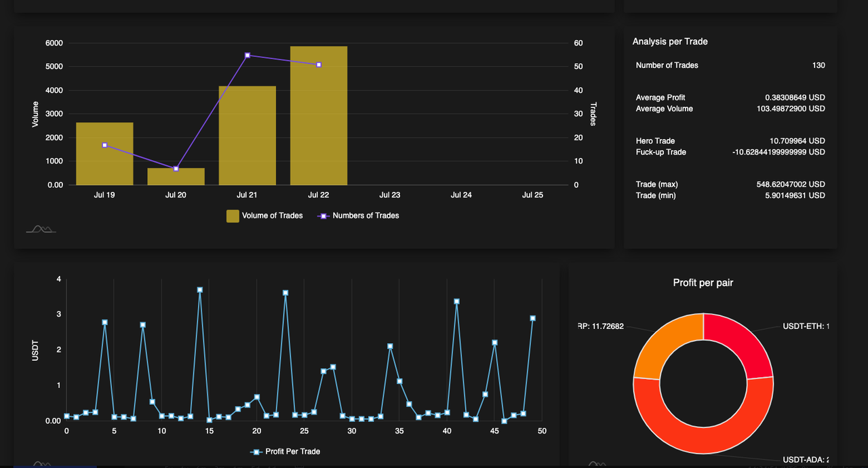Click the Trade (min) value 5.90149631 USD
Screen dimensions: 868x468
[795, 195]
